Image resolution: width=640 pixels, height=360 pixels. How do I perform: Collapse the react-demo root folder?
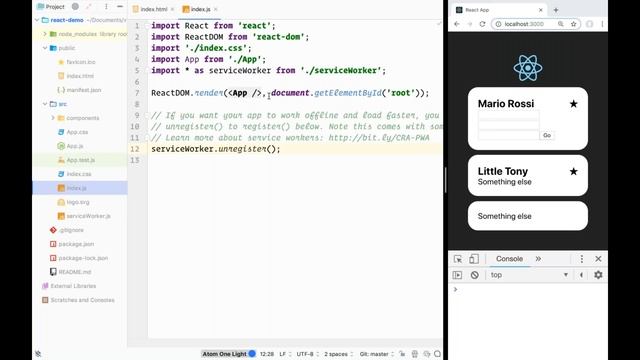point(37,20)
